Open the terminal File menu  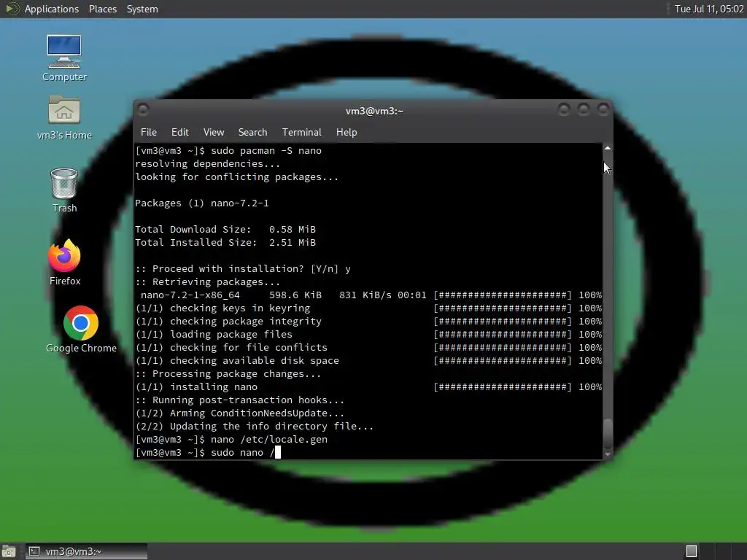tap(149, 133)
